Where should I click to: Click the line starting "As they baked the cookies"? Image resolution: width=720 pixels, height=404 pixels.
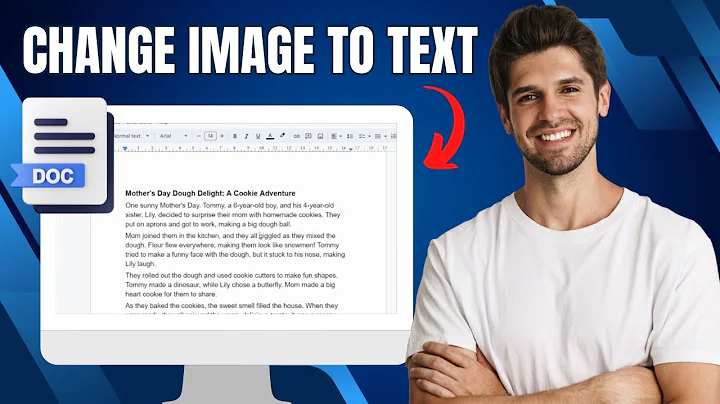point(231,305)
